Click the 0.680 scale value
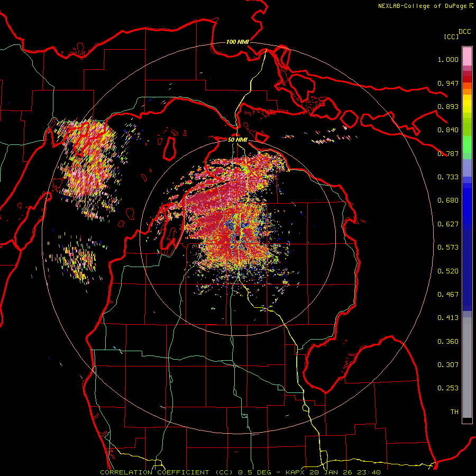The height and width of the screenshot is (476, 476). 448,200
